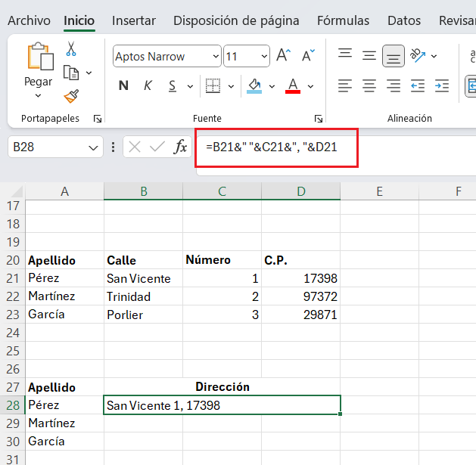Select the Calle header cell
This screenshot has width=476, height=465.
[143, 260]
